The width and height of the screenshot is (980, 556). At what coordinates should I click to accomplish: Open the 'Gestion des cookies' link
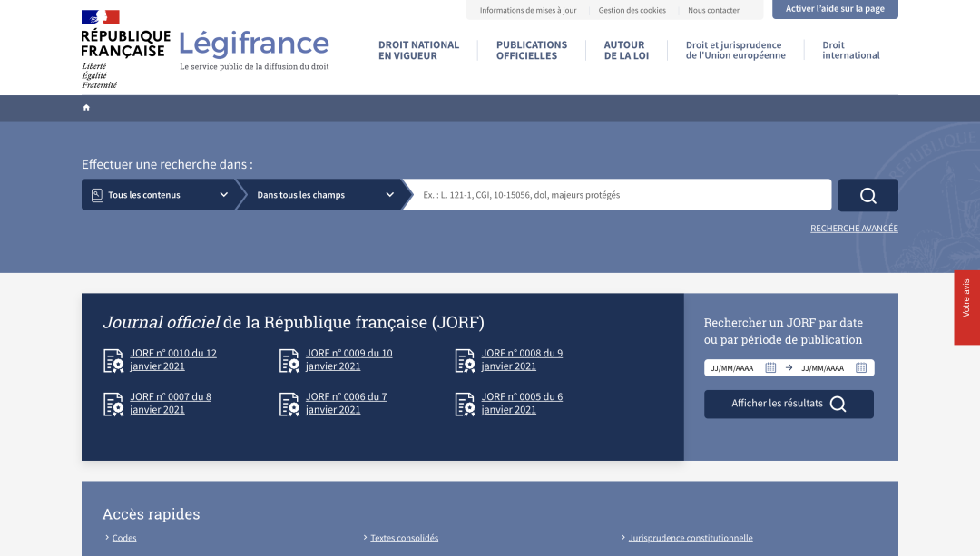(632, 11)
